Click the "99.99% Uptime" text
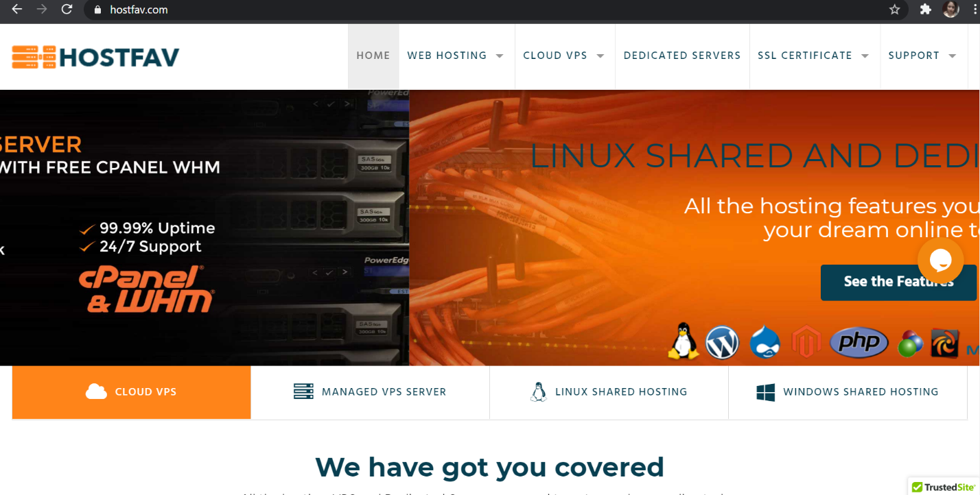The width and height of the screenshot is (980, 495). click(x=157, y=228)
